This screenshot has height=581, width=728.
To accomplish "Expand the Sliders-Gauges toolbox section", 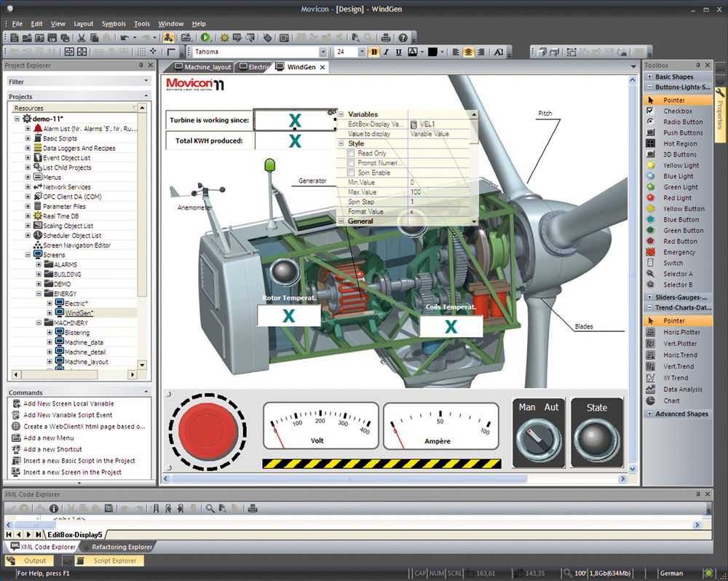I will 649,297.
